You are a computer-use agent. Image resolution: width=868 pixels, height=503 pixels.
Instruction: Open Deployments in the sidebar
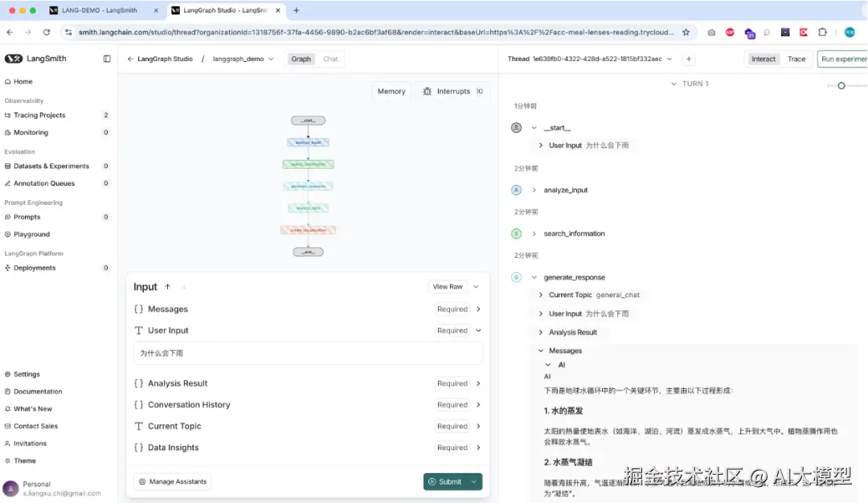click(35, 268)
